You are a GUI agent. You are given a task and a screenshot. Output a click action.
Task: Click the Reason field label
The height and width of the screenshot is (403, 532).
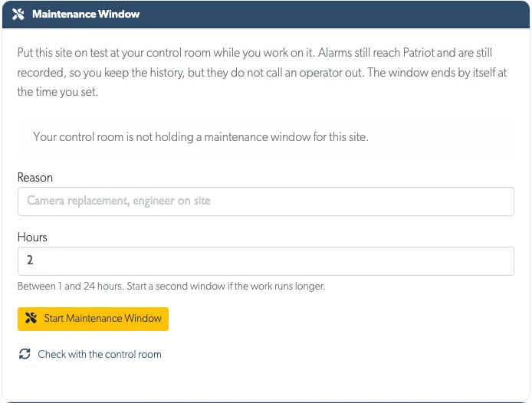[35, 178]
